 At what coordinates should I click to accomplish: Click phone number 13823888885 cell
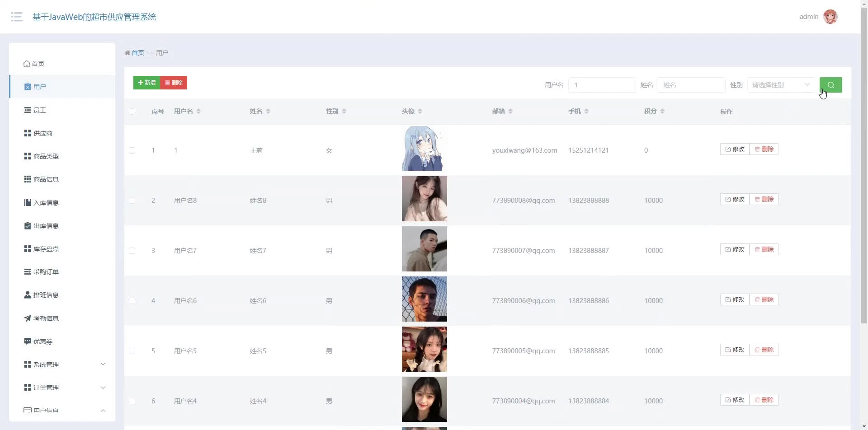[x=589, y=351]
